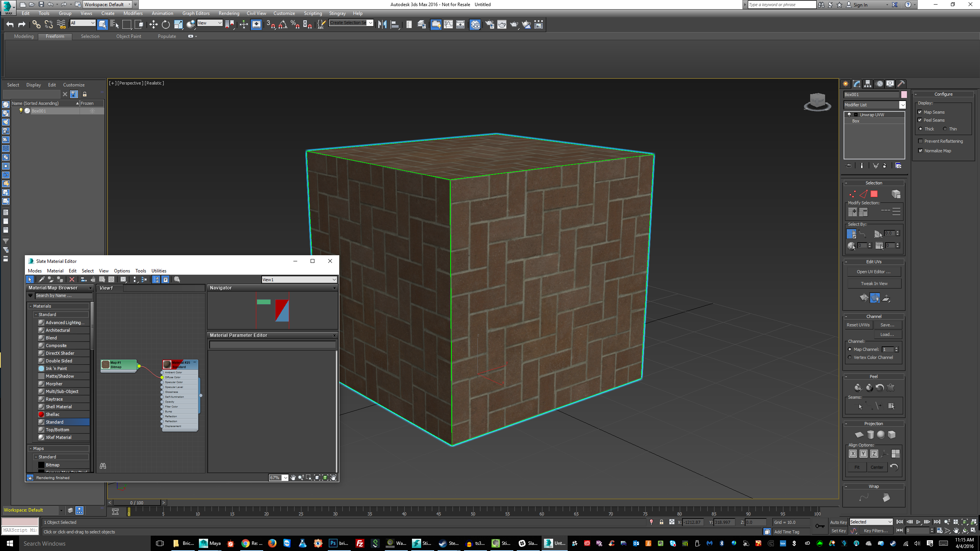
Task: Align projection to X axis
Action: pos(853,454)
